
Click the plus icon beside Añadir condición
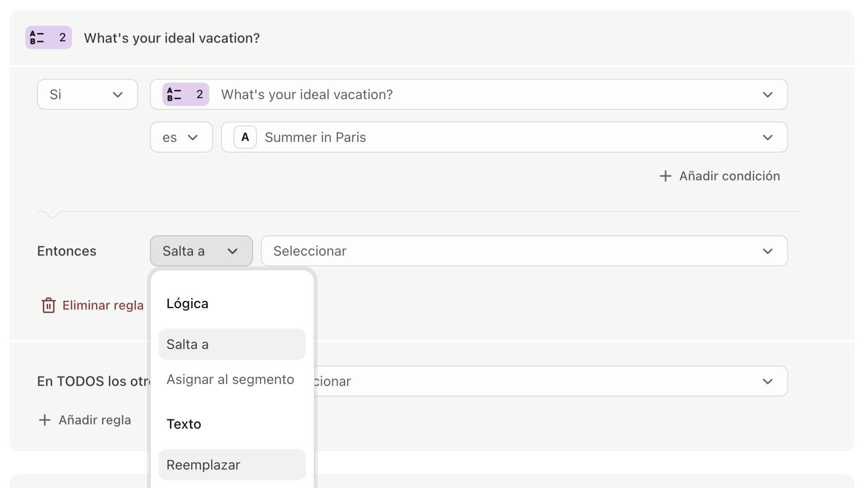665,176
